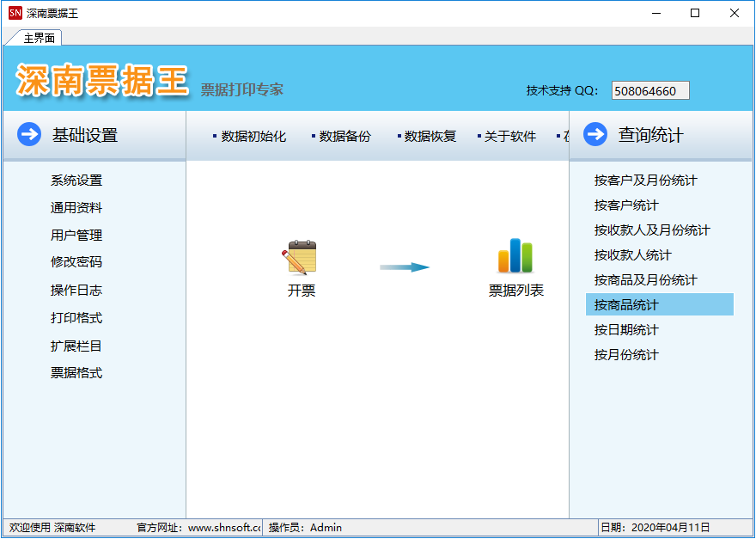The image size is (756, 539).
Task: Select 按收款人及月份统计 report
Action: (652, 230)
